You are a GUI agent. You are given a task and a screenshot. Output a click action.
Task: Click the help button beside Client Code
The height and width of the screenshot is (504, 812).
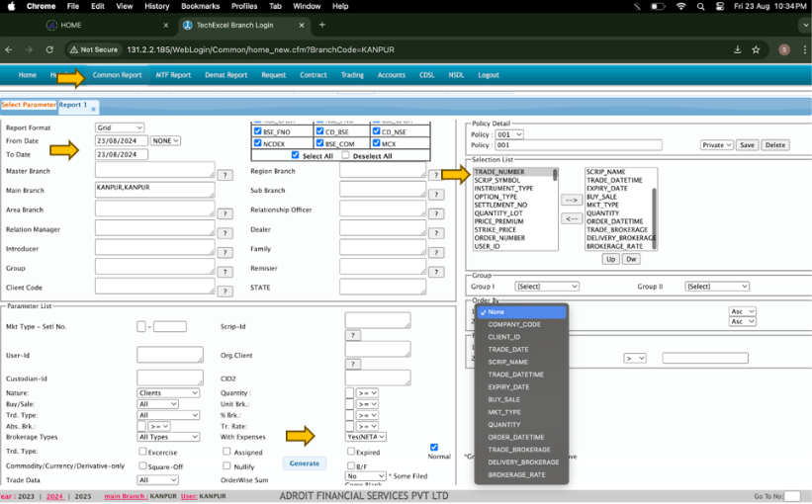tap(225, 291)
